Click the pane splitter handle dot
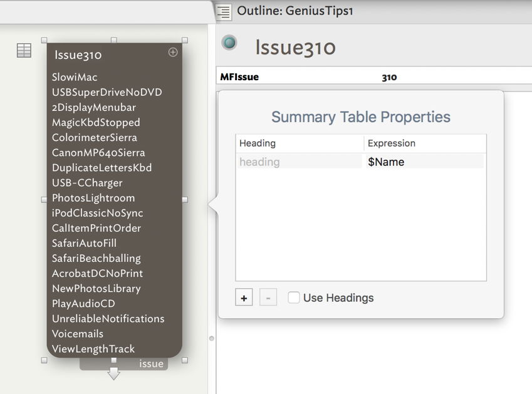This screenshot has height=394, width=532. (x=211, y=338)
